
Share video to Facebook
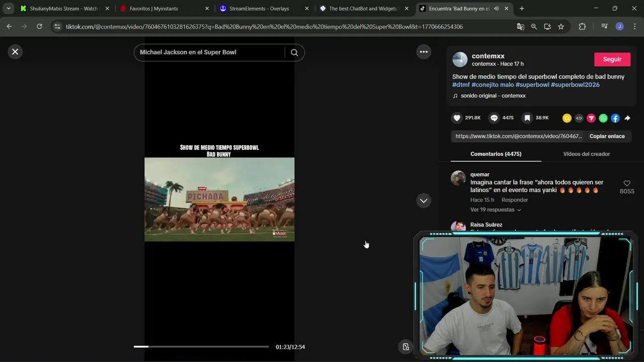point(615,118)
